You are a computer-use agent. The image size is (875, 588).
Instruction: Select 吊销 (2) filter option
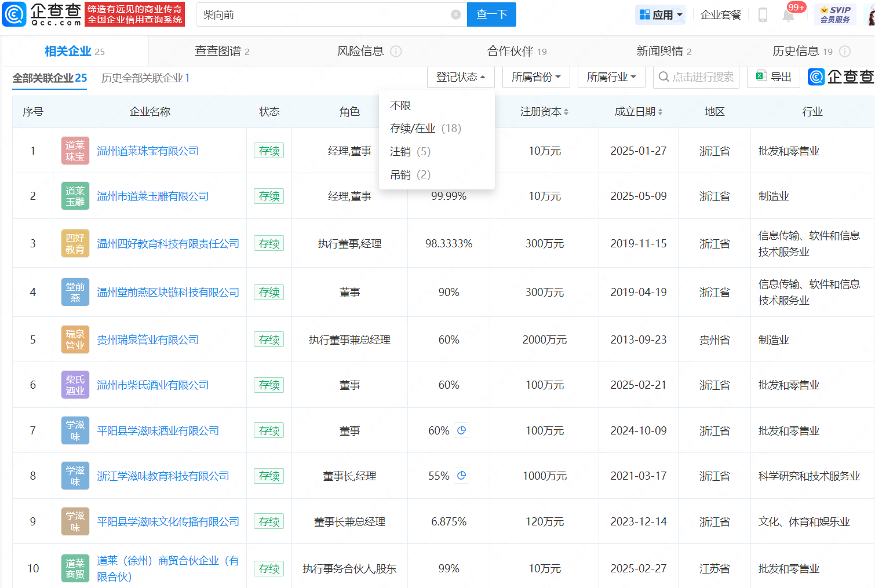410,174
